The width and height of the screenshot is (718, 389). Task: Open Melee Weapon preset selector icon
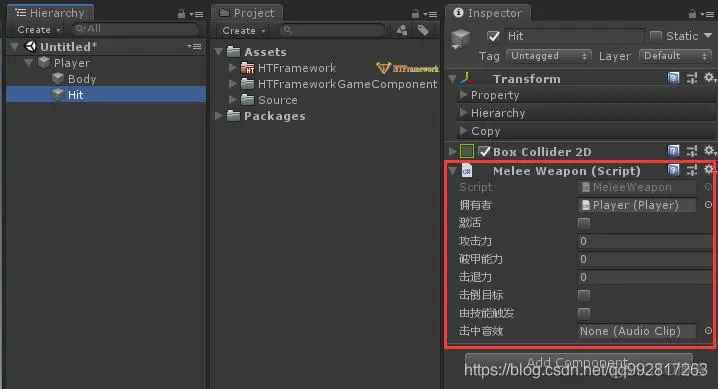691,170
